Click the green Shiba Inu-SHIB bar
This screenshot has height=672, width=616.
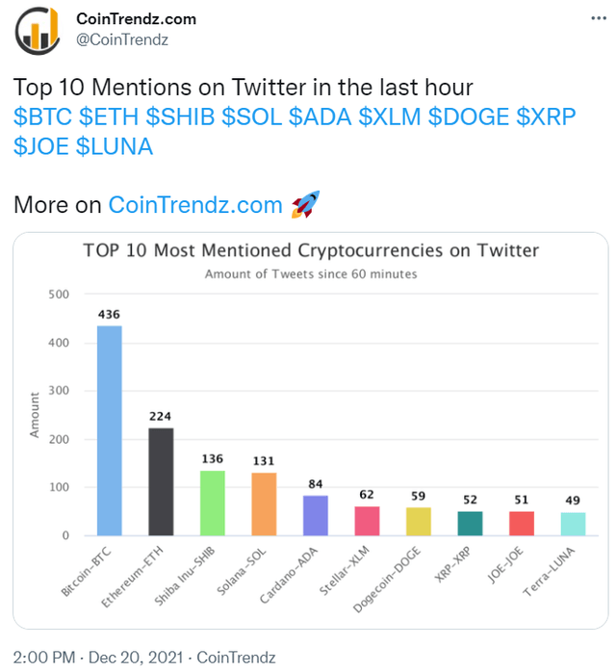[x=212, y=502]
